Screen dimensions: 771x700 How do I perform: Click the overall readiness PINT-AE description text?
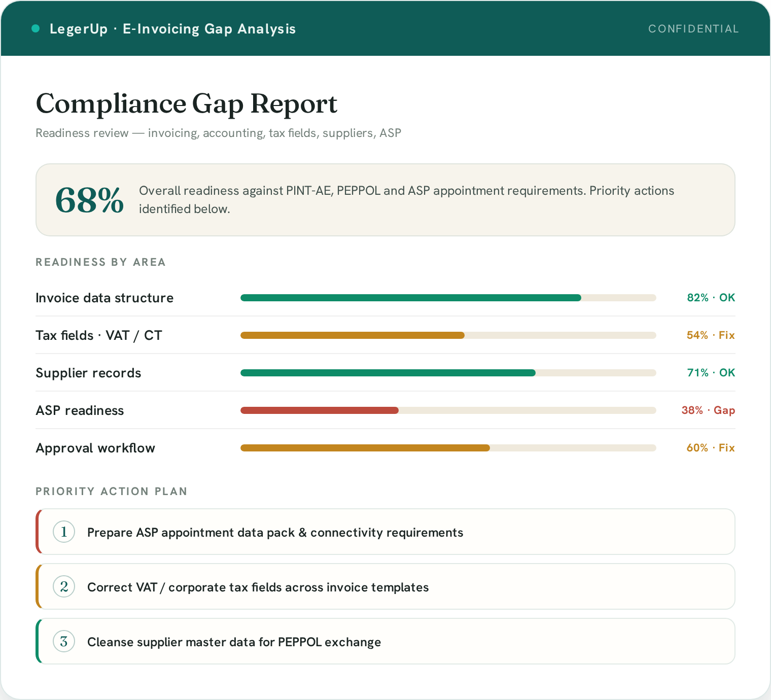406,200
